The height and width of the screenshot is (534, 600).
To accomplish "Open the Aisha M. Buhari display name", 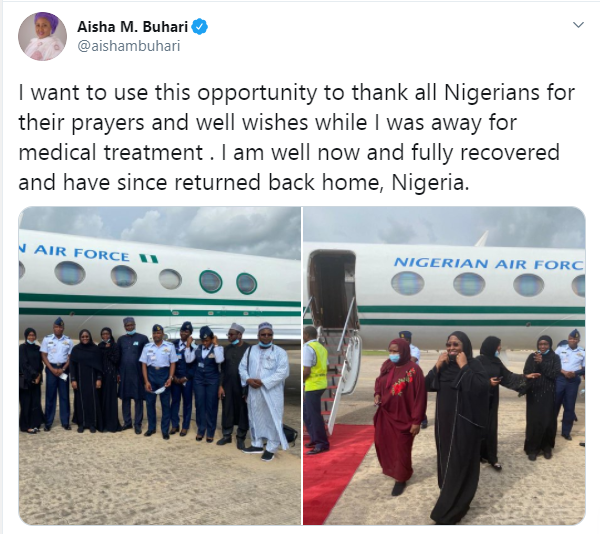I will (132, 27).
